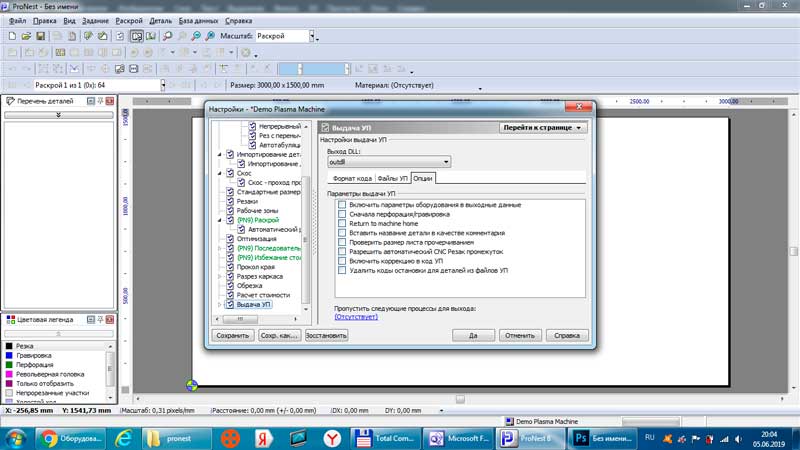Close the Цветовая легенда panel
This screenshot has width=800, height=450.
pyautogui.click(x=110, y=319)
